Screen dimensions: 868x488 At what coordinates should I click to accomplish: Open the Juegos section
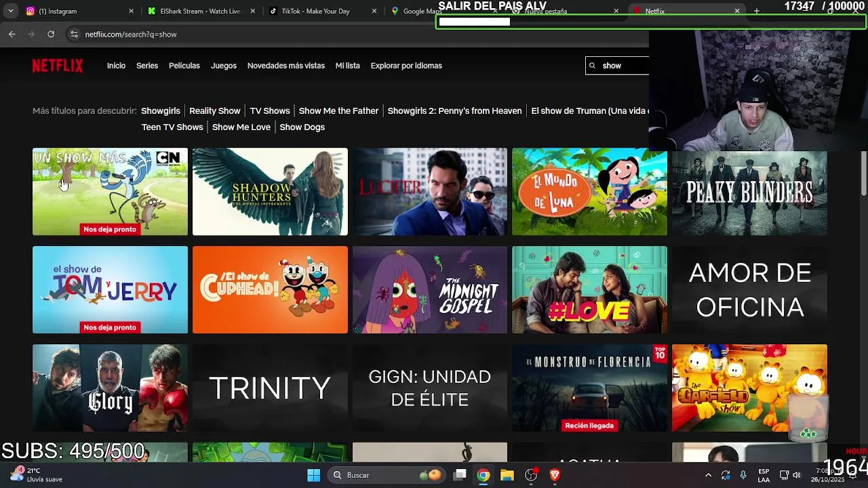coord(224,66)
